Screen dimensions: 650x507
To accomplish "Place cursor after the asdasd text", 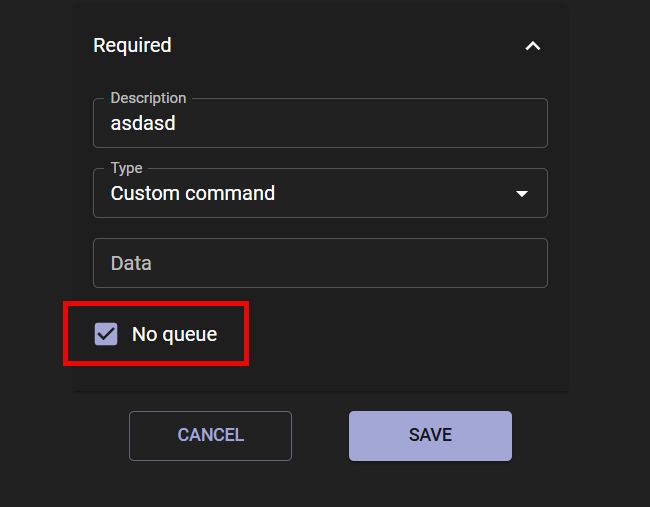I will pyautogui.click(x=177, y=124).
